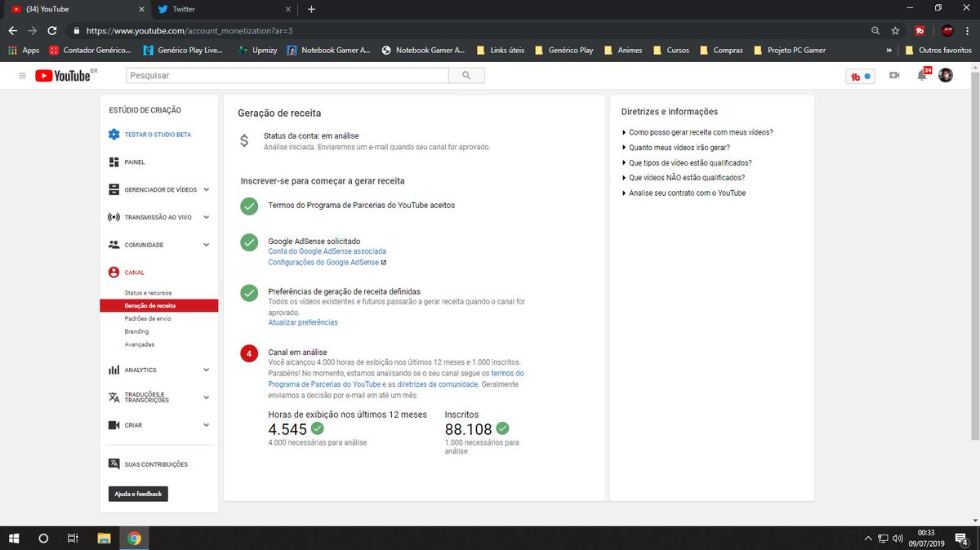Click Testar o Studio Beta link
The height and width of the screenshot is (550, 980).
click(158, 134)
